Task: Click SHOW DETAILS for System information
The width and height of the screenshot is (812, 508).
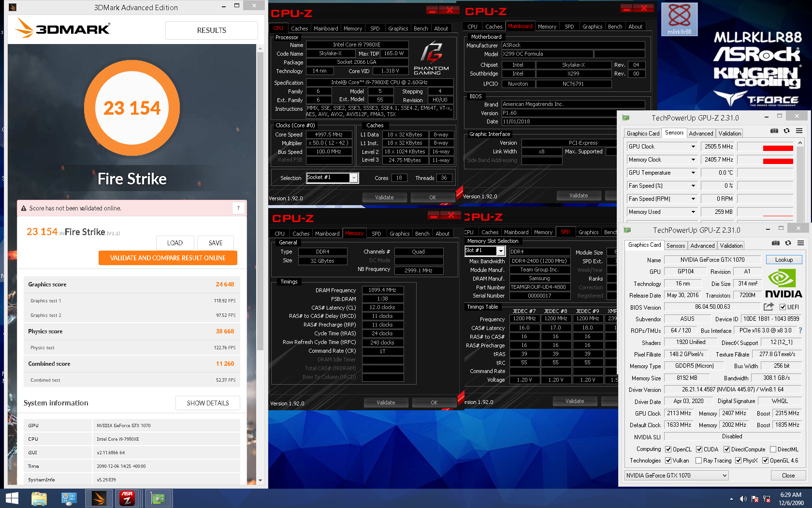Action: click(x=208, y=403)
